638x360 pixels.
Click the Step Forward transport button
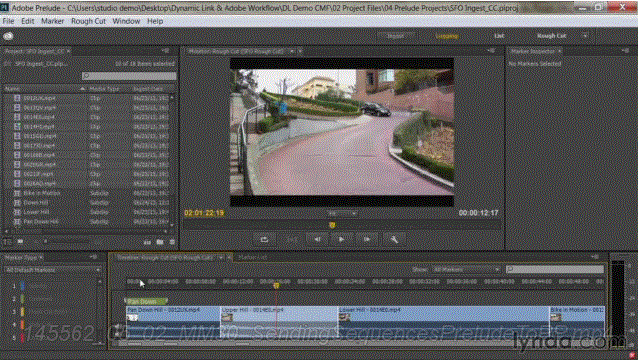[x=367, y=240]
